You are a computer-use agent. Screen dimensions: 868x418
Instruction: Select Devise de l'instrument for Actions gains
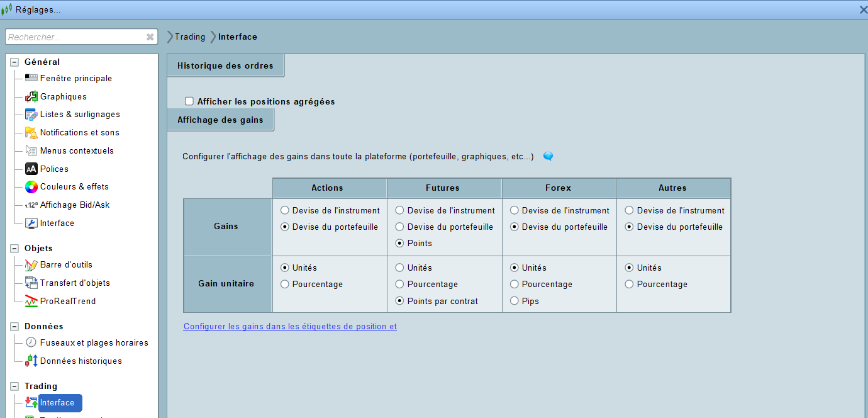[x=285, y=211]
